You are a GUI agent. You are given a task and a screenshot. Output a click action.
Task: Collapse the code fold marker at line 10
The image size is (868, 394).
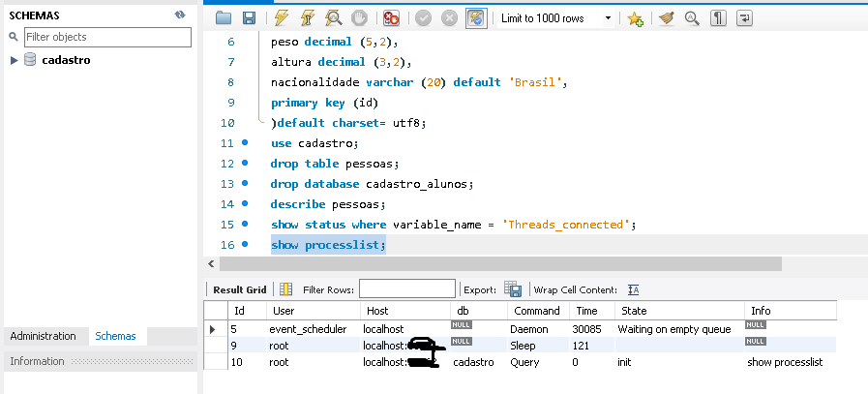pos(261,119)
